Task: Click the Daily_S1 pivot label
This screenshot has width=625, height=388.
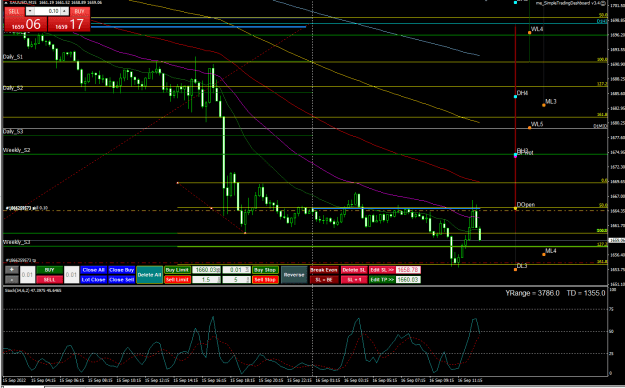Action: pyautogui.click(x=13, y=57)
